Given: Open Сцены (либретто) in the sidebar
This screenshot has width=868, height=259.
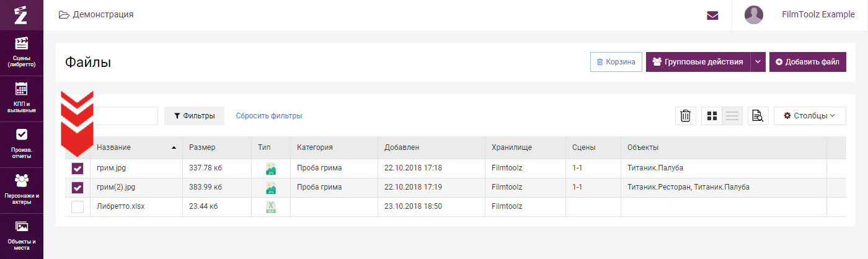Looking at the screenshot, I should point(22,52).
